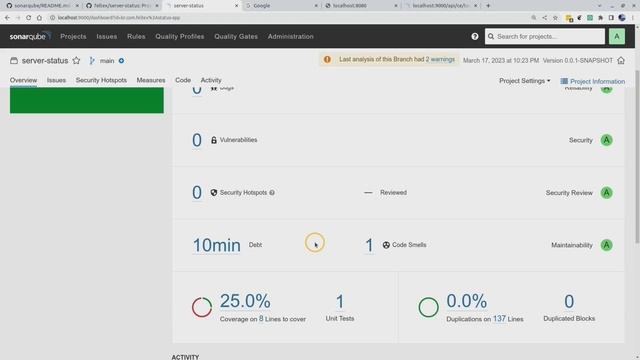Viewport: 640px width, 360px height.
Task: Open the Rules menu
Action: [x=136, y=36]
